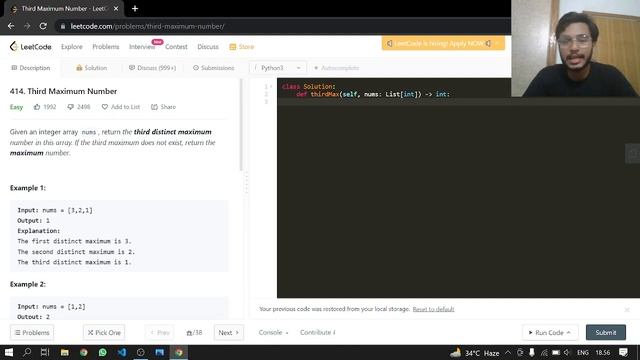The width and height of the screenshot is (640, 360).
Task: Collapse the class Solution code fold arrow
Action: [271, 87]
